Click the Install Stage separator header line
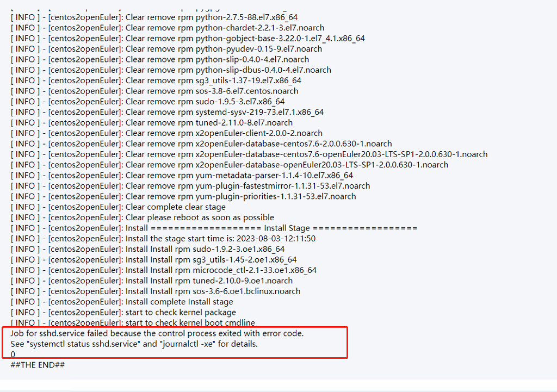557x392 pixels. pos(214,228)
